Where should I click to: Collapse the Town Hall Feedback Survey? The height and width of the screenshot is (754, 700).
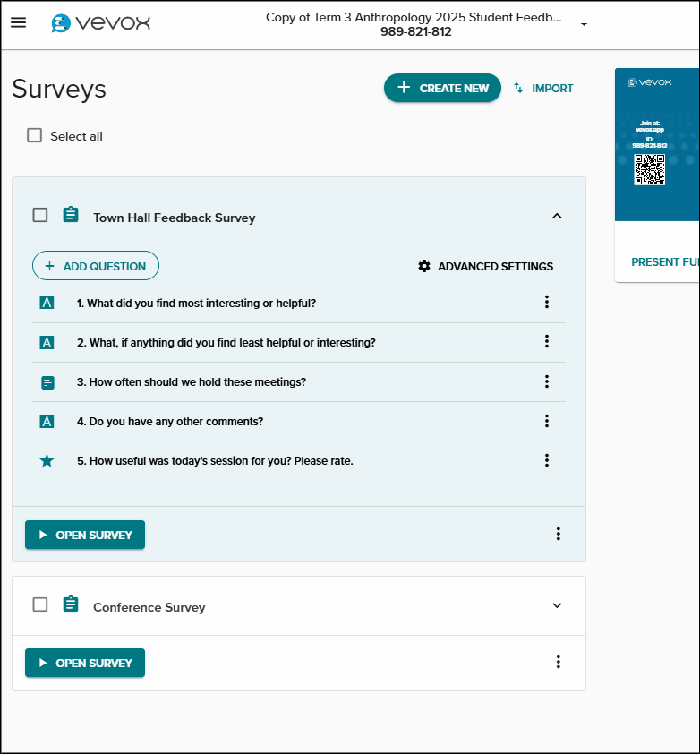point(557,216)
